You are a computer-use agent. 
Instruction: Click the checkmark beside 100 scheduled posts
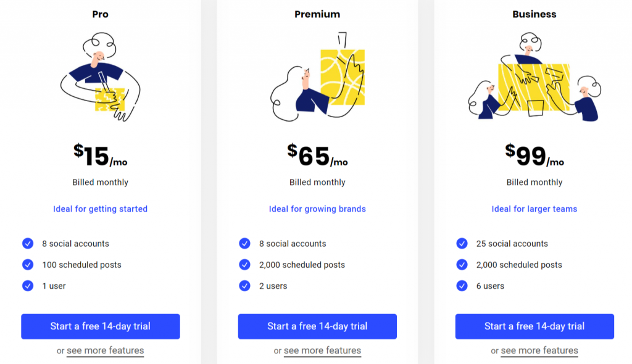(27, 265)
